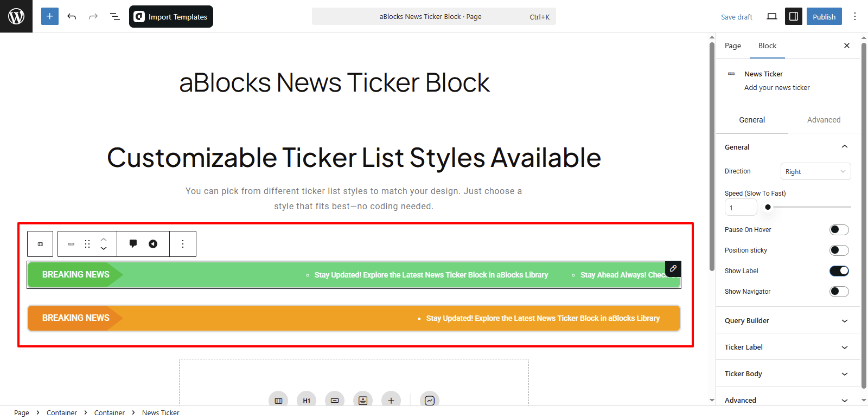The width and height of the screenshot is (868, 419).
Task: Click the News Ticker icon in sidebar header
Action: (x=731, y=74)
